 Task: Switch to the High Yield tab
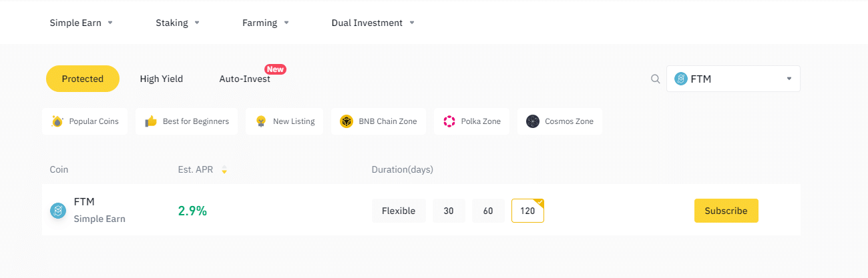click(x=161, y=79)
